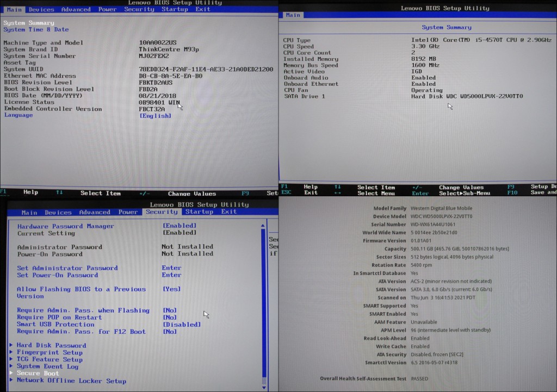Change the Language [English] setting
This screenshot has width=557, height=392.
click(x=155, y=116)
